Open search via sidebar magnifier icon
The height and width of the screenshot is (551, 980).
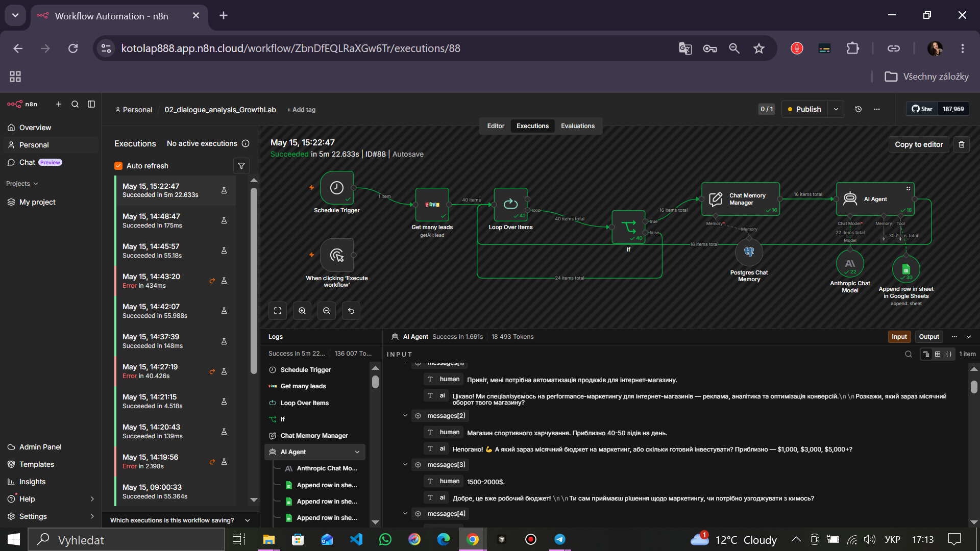click(x=75, y=104)
